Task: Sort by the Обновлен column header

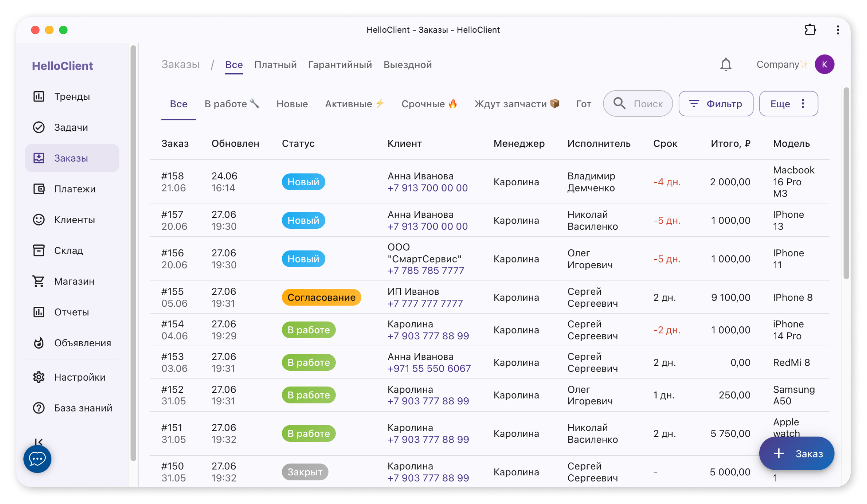Action: tap(235, 143)
